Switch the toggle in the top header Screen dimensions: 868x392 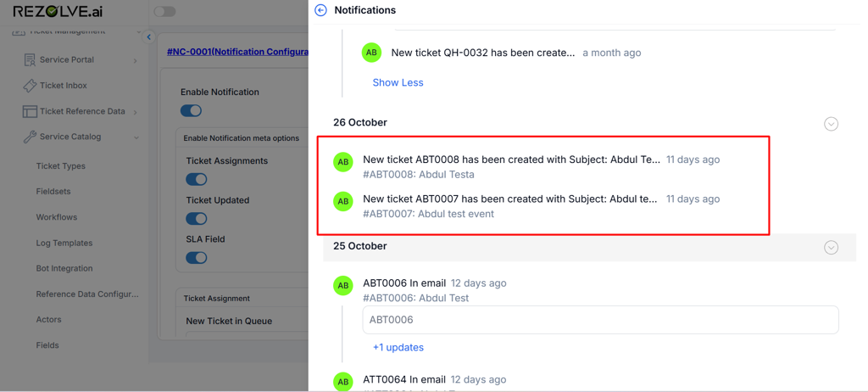point(164,12)
